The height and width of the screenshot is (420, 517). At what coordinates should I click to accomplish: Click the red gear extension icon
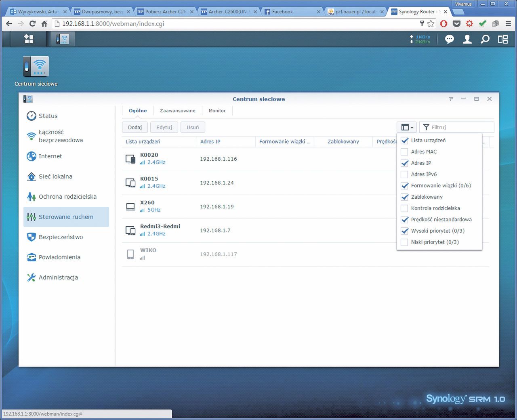tap(469, 24)
